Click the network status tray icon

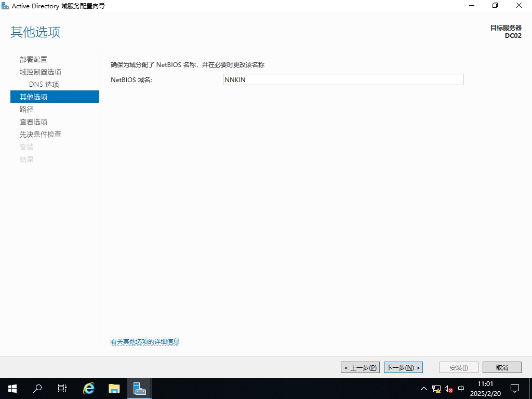[x=436, y=389]
